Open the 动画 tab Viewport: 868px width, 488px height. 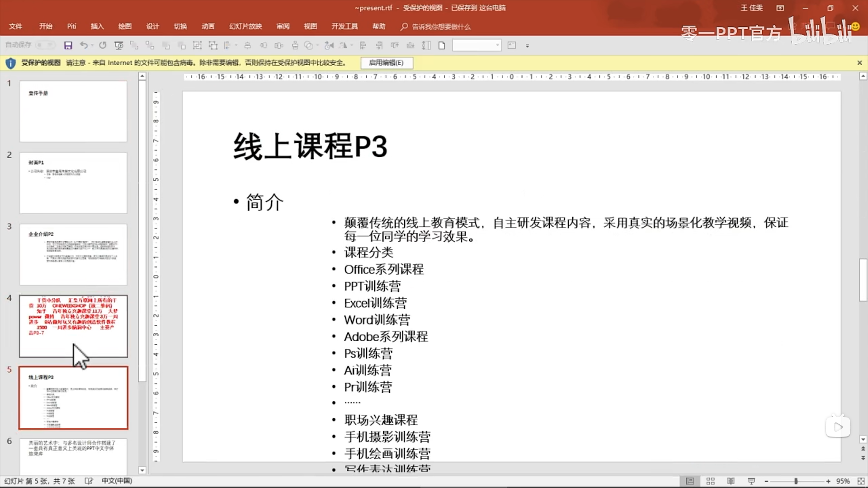pos(208,26)
